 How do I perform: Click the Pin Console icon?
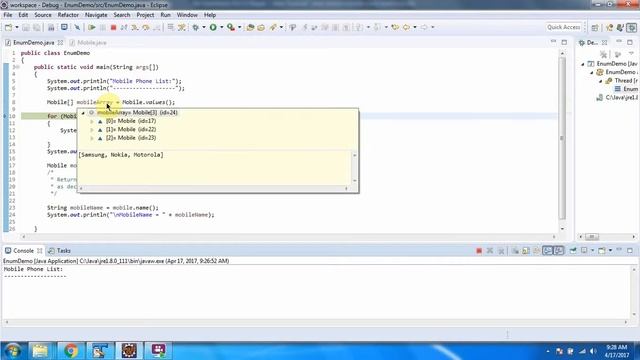pyautogui.click(x=573, y=251)
